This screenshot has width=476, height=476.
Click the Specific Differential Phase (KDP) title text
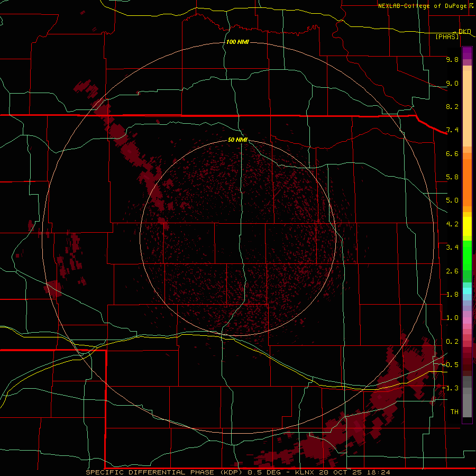coord(164,472)
